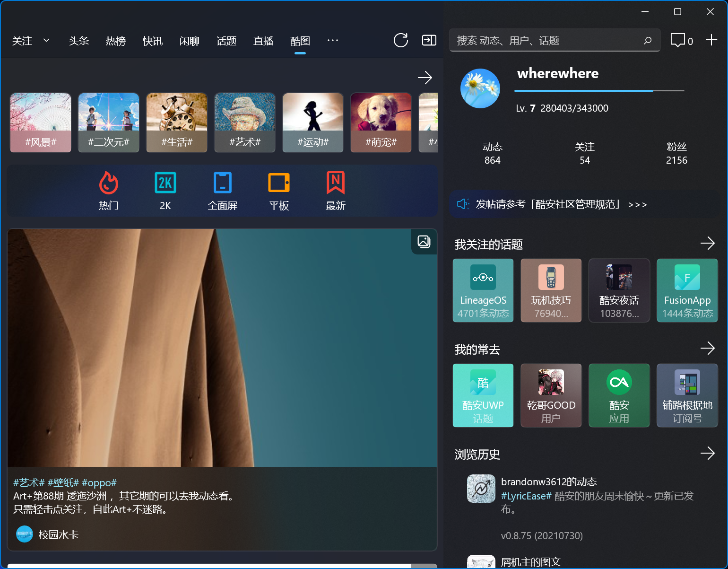Click the search input field
This screenshot has height=569, width=728.
544,40
